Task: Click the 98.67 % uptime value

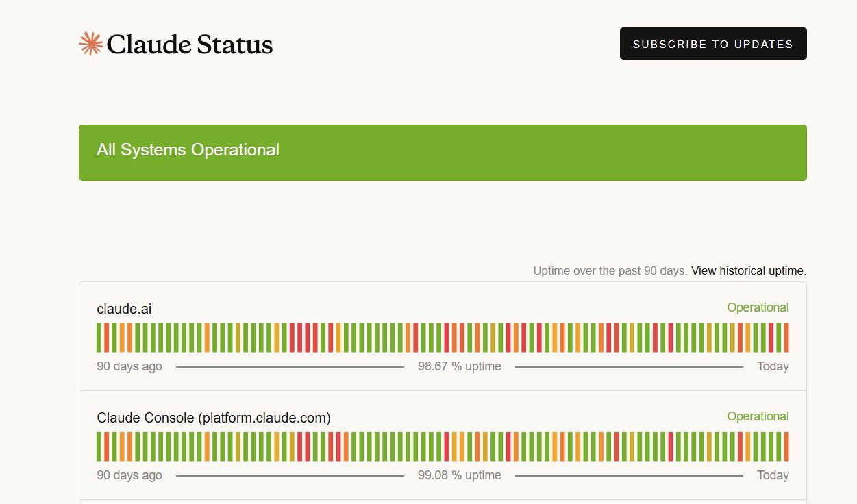Action: [x=460, y=366]
